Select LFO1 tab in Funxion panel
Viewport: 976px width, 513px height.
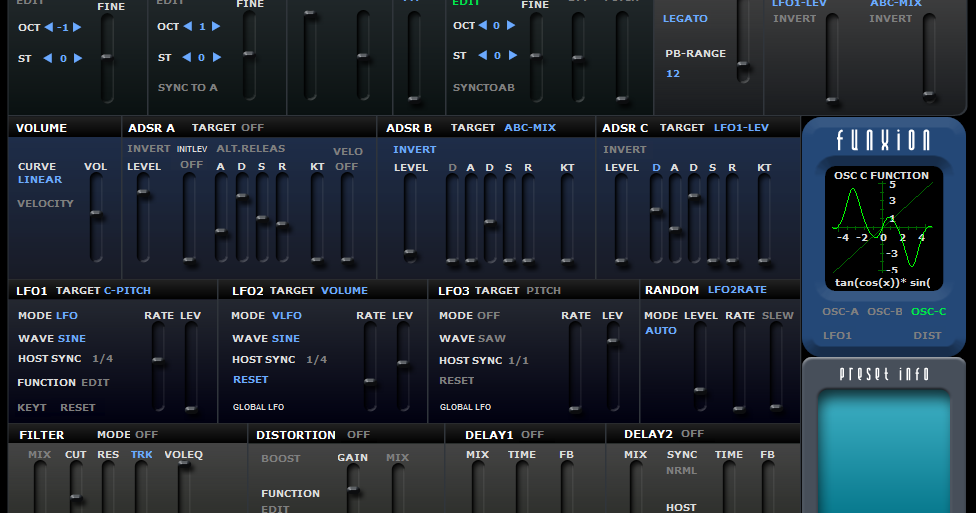pos(837,336)
